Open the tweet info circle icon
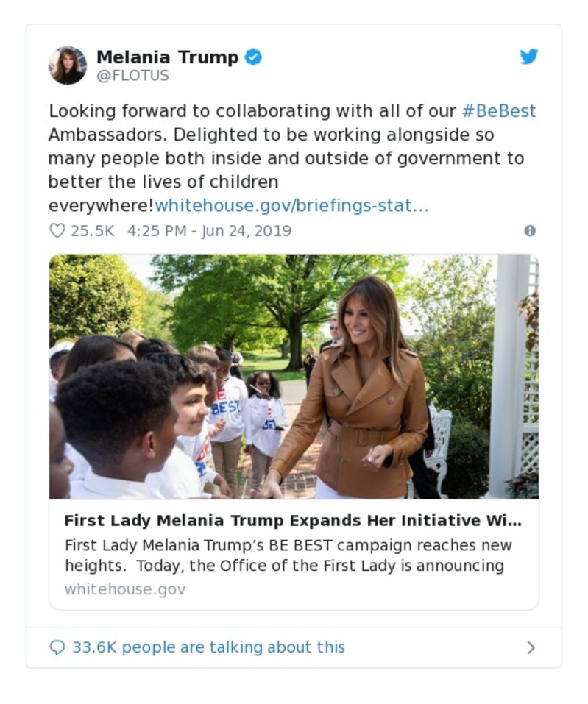588x704 pixels. click(529, 231)
